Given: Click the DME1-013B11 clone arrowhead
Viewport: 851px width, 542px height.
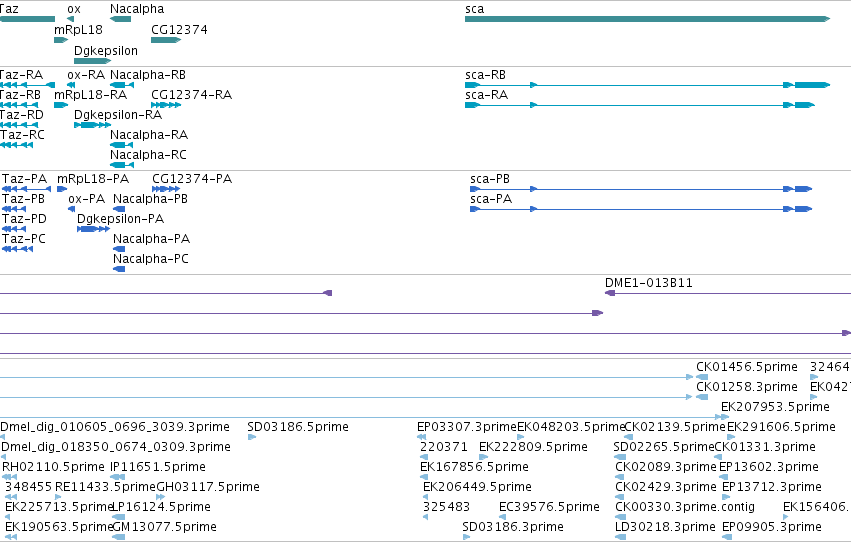Looking at the screenshot, I should [610, 293].
